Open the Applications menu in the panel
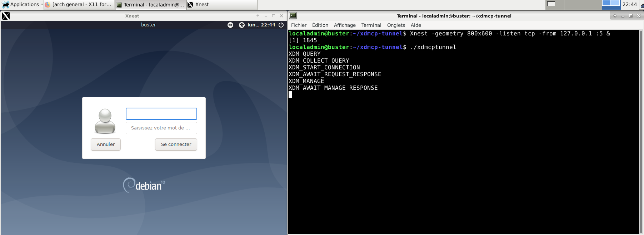This screenshot has width=644, height=235. pyautogui.click(x=21, y=5)
